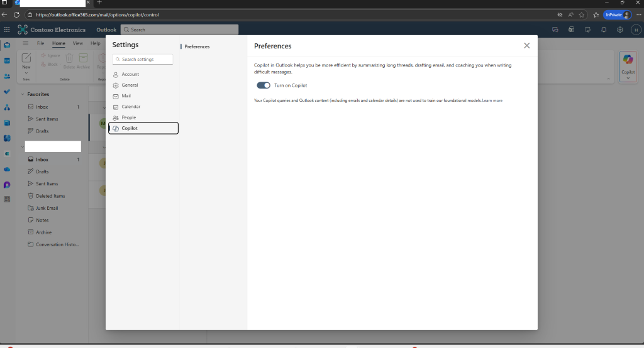This screenshot has width=644, height=348.
Task: Open the InPrivate profile button
Action: click(x=618, y=15)
